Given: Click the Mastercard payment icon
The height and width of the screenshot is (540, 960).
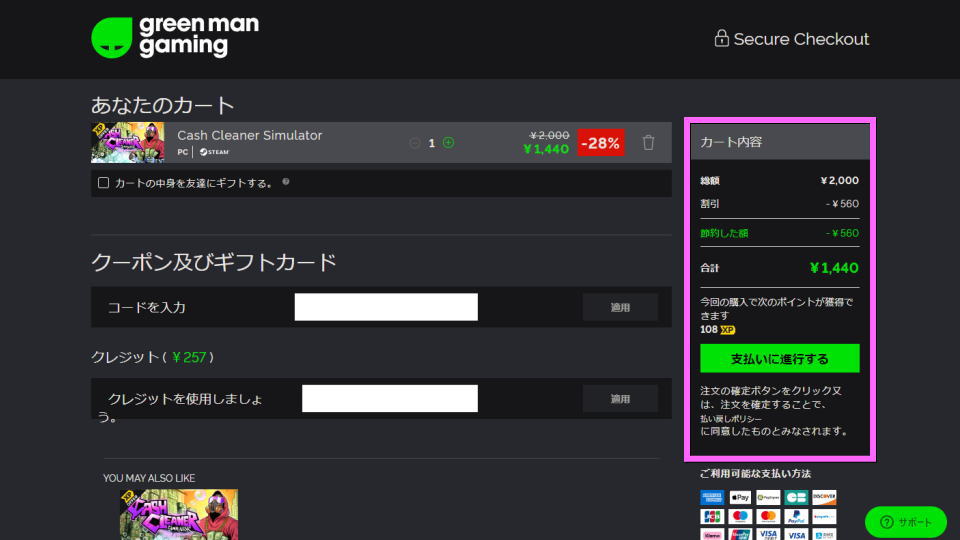Looking at the screenshot, I should [768, 516].
